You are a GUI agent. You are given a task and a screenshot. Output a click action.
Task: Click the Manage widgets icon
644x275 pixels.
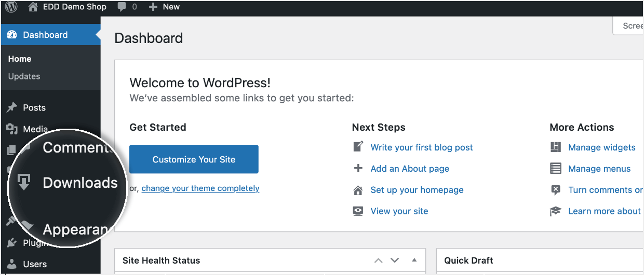pos(556,147)
